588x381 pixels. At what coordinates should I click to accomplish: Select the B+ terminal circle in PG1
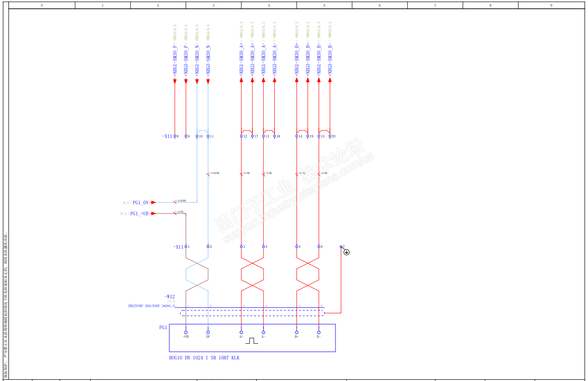pyautogui.click(x=296, y=332)
